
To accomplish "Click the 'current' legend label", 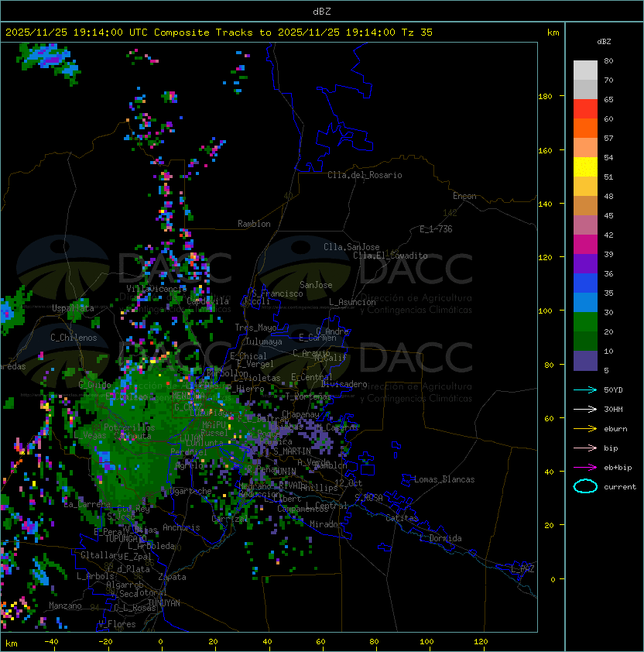I will [x=620, y=487].
